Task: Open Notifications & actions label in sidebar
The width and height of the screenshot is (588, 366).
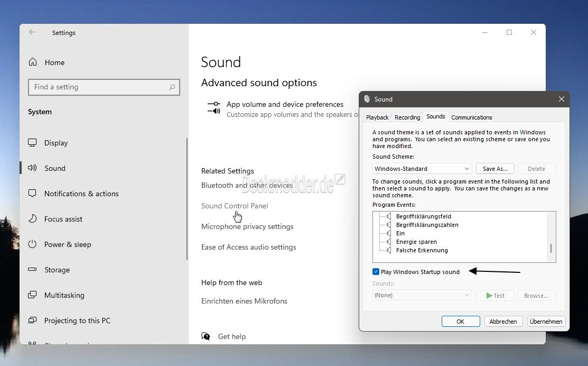Action: (81, 194)
